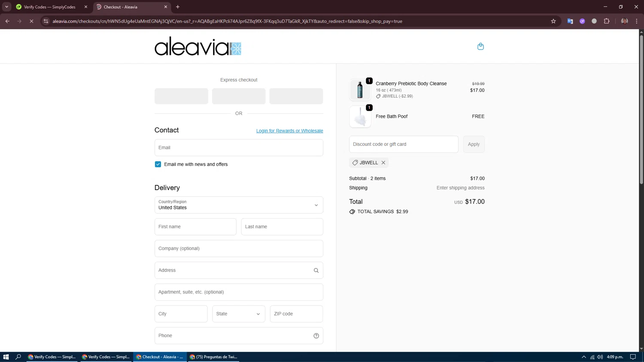The image size is (644, 362).
Task: Switch to the Checkout - Aleavia tab
Action: 131,7
